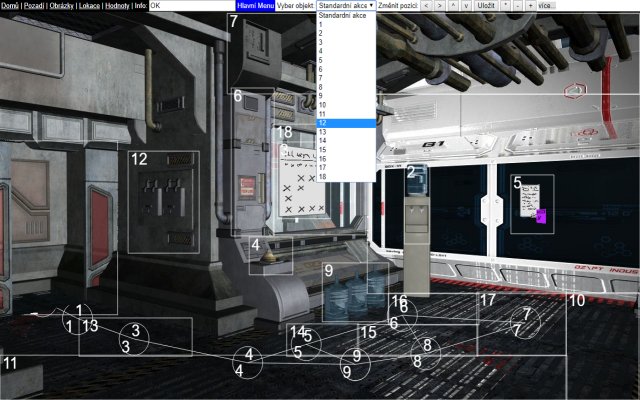Save position with the Uložit button
Viewport: 640px width, 400px height.
[486, 6]
